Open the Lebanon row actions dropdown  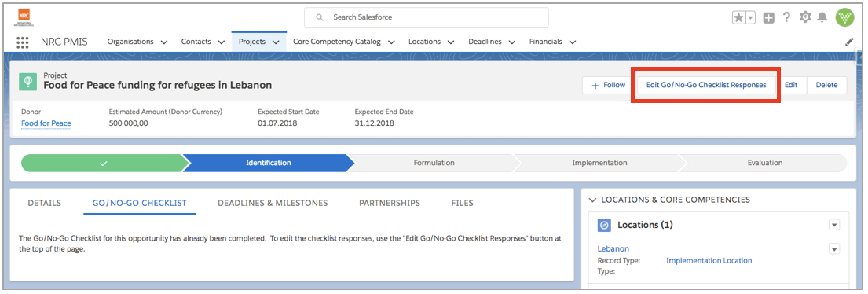click(x=834, y=249)
